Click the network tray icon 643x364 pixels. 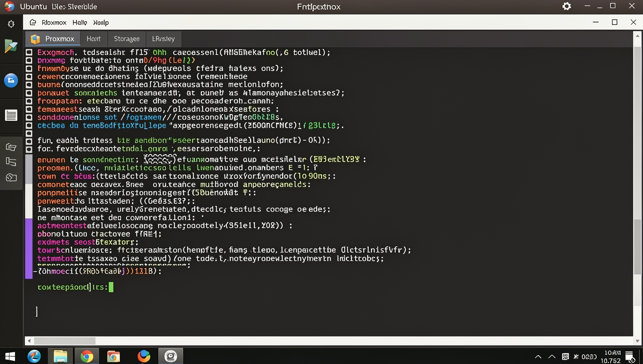(x=565, y=357)
